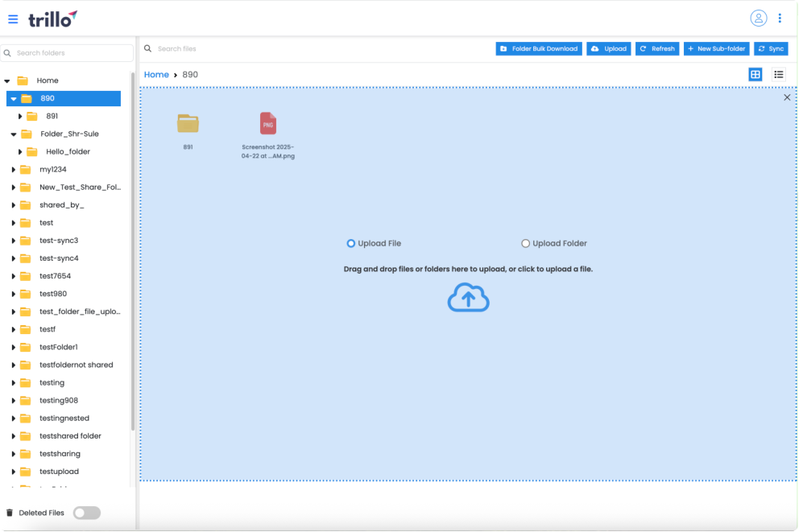Click the Hello_folder folder icon
The image size is (799, 532).
click(x=32, y=151)
